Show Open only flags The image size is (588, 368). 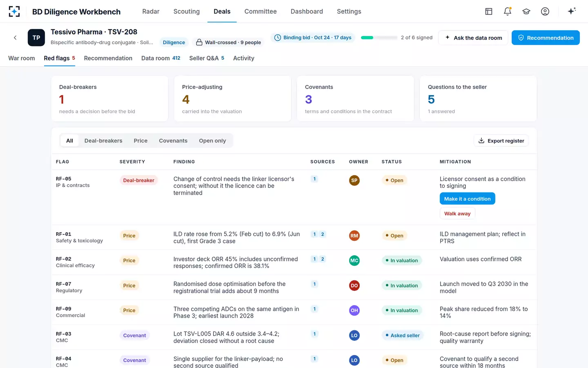(x=212, y=141)
